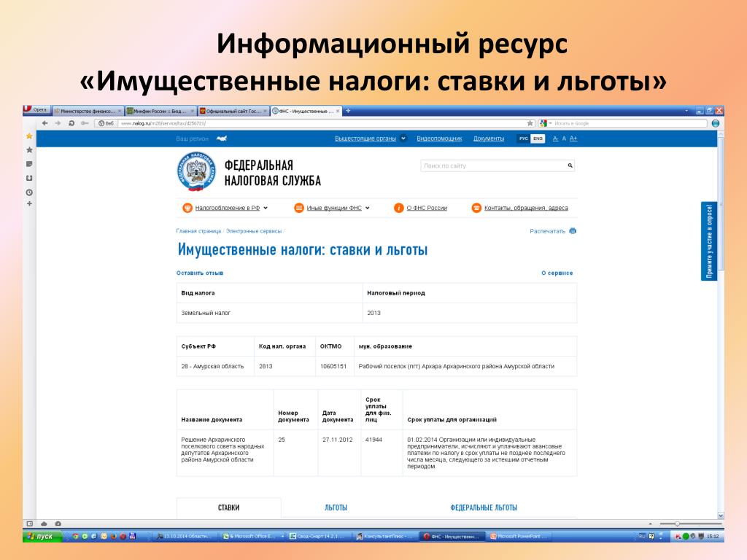This screenshot has width=747, height=560.
Task: Open the Вышестоящие органы link
Action: [x=365, y=139]
